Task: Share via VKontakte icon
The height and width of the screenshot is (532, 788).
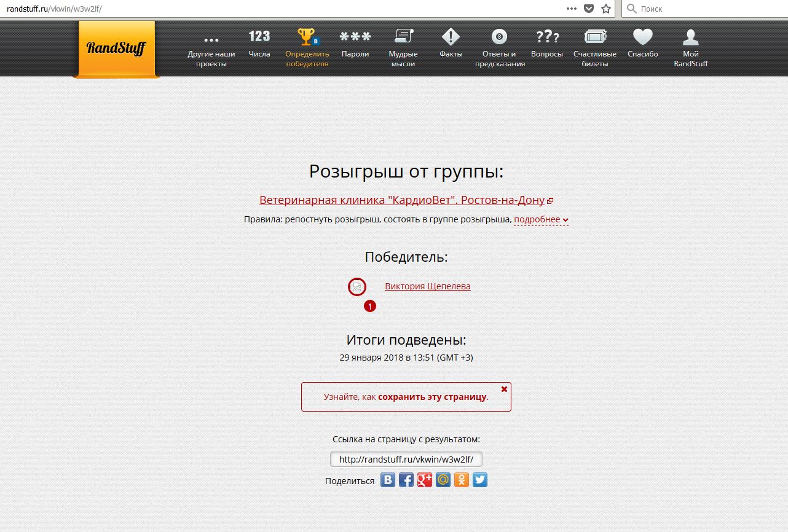Action: 388,480
